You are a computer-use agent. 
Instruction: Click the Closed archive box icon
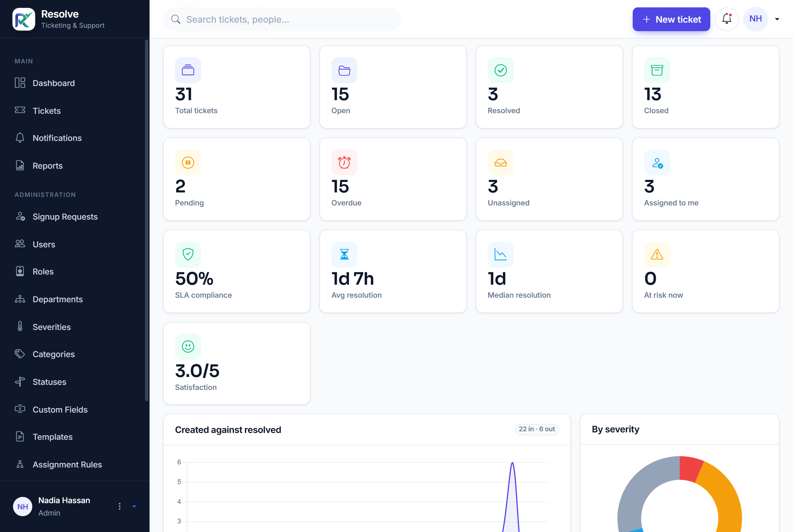(x=656, y=70)
